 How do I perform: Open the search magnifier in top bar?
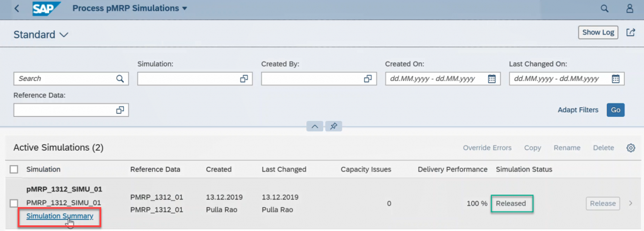[604, 8]
